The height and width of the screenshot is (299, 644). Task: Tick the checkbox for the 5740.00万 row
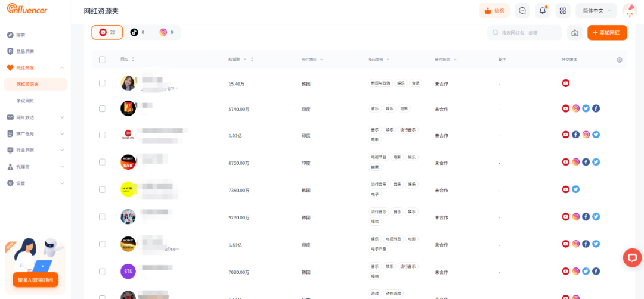point(103,108)
